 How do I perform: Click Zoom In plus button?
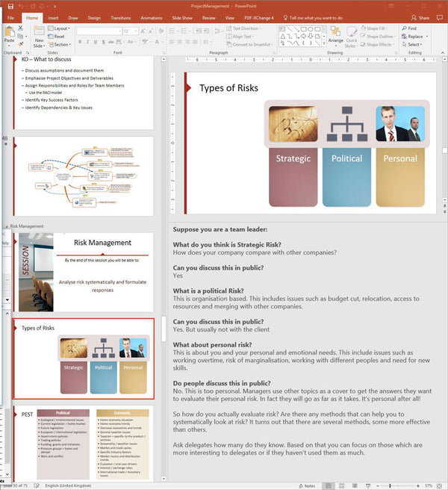coord(418,486)
